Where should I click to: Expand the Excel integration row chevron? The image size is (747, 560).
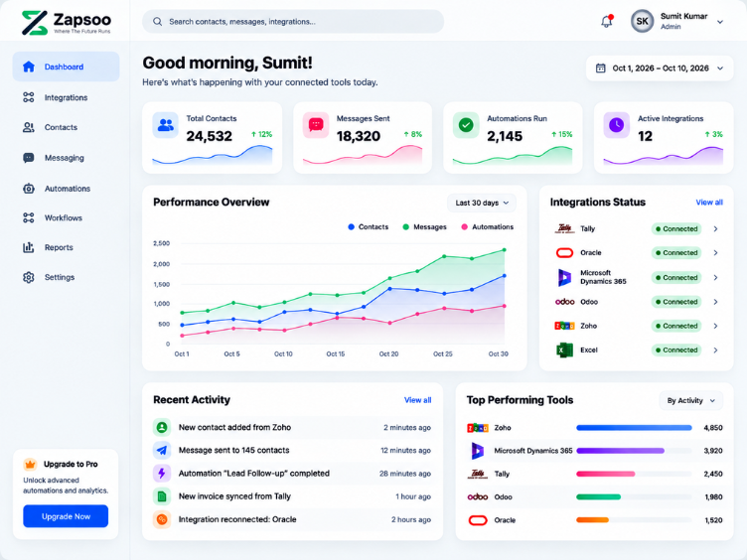pyautogui.click(x=715, y=350)
